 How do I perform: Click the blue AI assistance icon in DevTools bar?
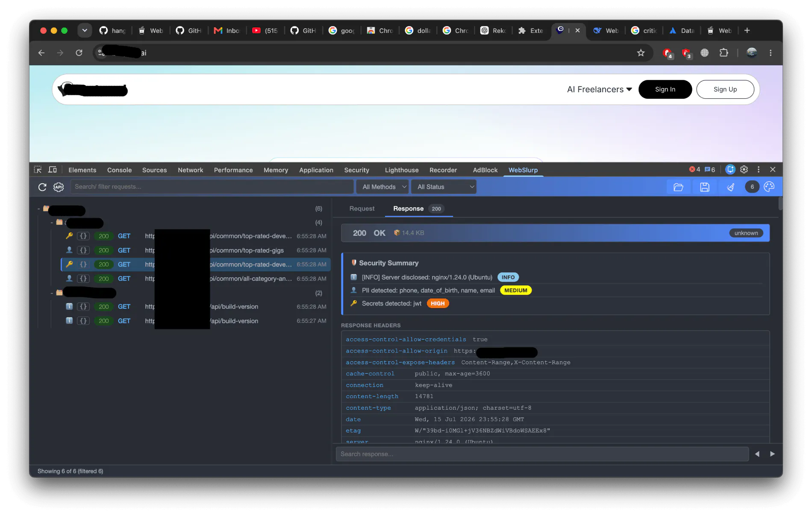pos(730,170)
